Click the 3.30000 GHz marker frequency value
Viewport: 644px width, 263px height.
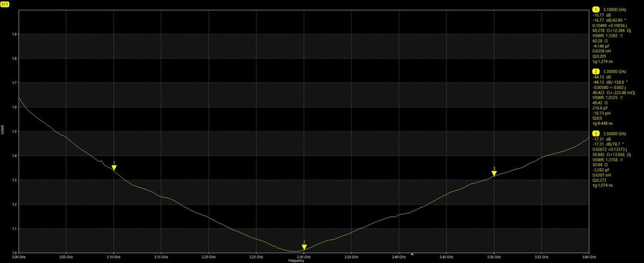[614, 71]
